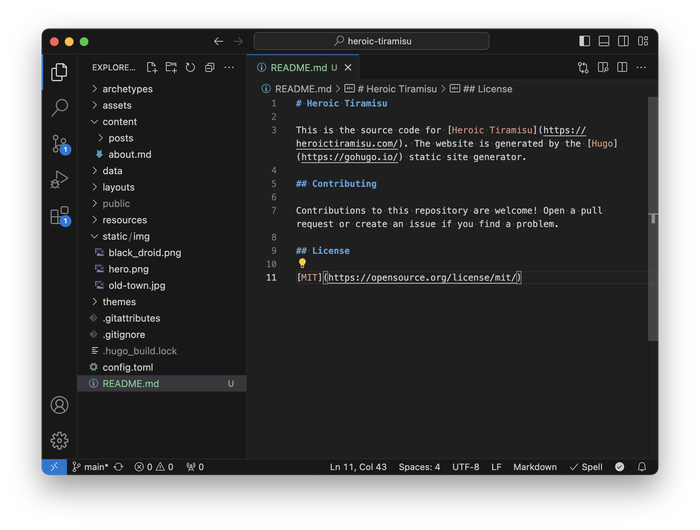Open .hugo_build.lock file
This screenshot has width=700, height=530.
pyautogui.click(x=162, y=351)
